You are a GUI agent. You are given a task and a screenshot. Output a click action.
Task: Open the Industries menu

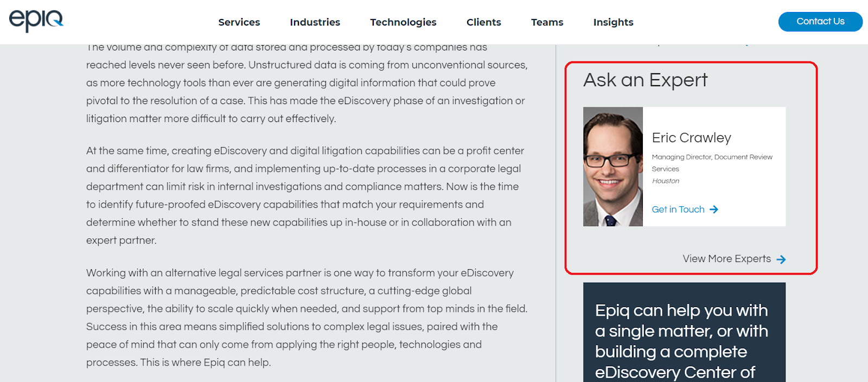(315, 22)
